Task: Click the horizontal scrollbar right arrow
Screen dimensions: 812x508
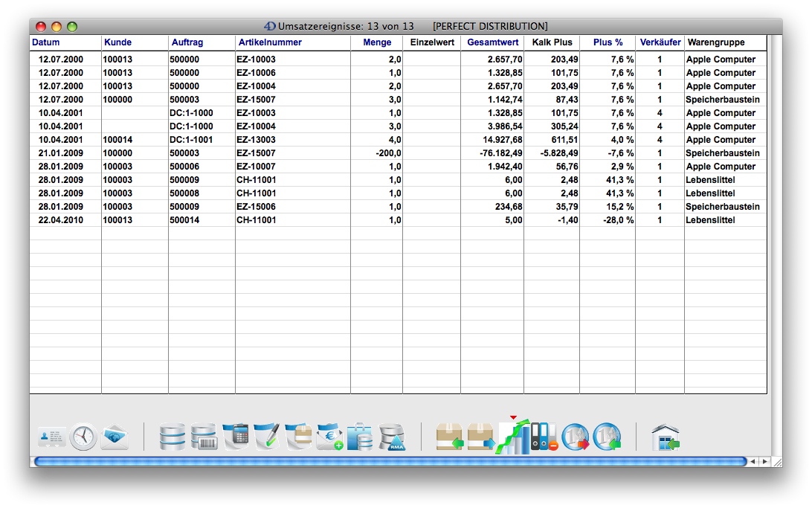Action: [x=764, y=462]
